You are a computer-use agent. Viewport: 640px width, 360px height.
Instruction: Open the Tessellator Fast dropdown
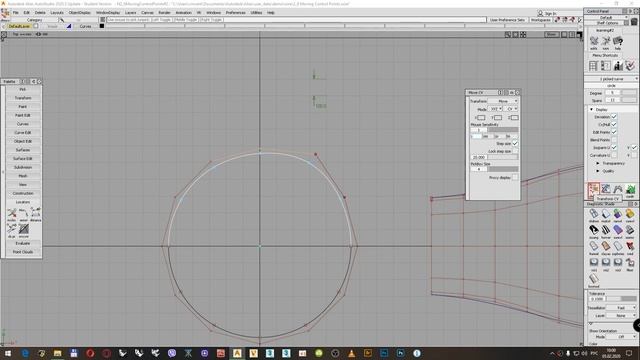point(622,308)
